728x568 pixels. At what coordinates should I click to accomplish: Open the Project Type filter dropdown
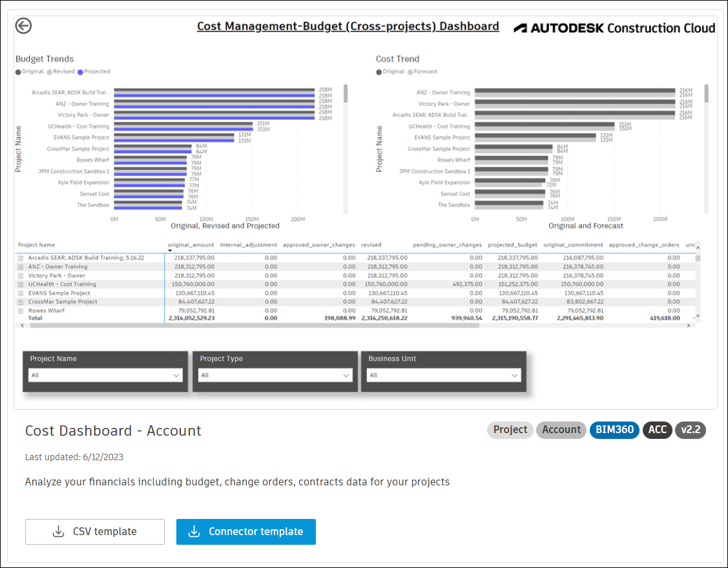click(275, 375)
